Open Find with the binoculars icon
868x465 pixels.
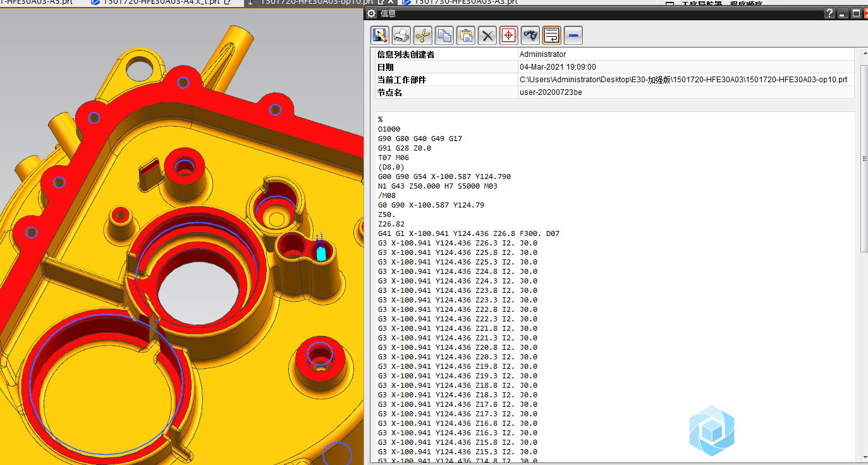[x=530, y=35]
